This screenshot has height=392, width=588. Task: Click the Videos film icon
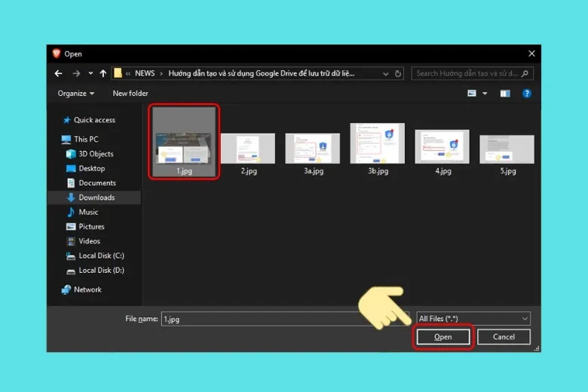click(x=71, y=241)
